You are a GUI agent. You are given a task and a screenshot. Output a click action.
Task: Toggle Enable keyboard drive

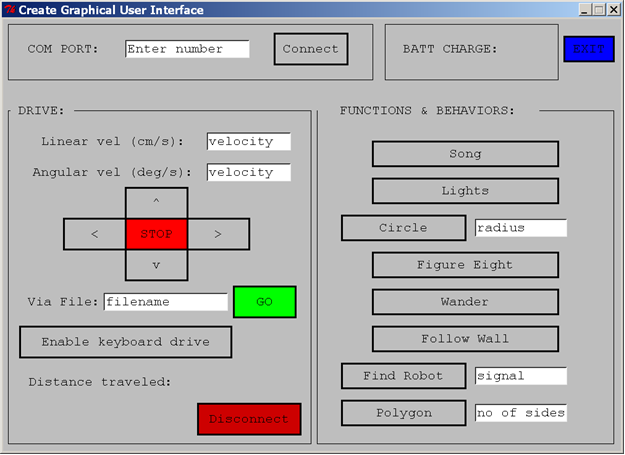[126, 342]
